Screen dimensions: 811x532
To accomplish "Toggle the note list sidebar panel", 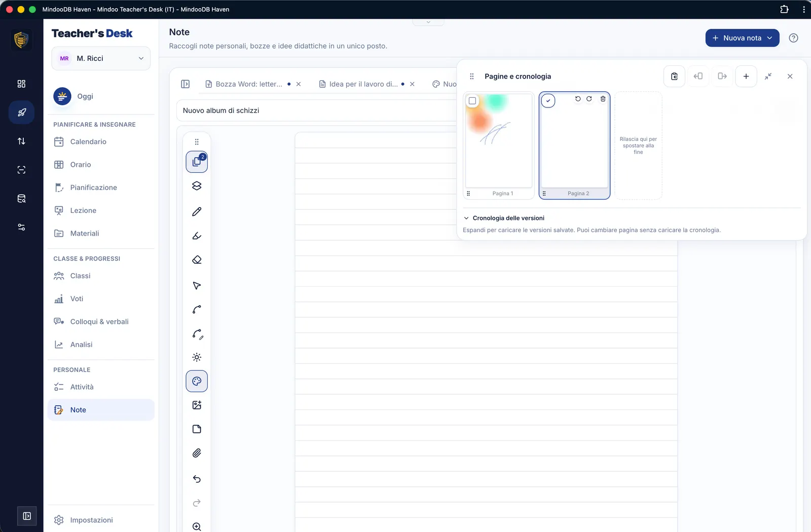I will pyautogui.click(x=186, y=84).
